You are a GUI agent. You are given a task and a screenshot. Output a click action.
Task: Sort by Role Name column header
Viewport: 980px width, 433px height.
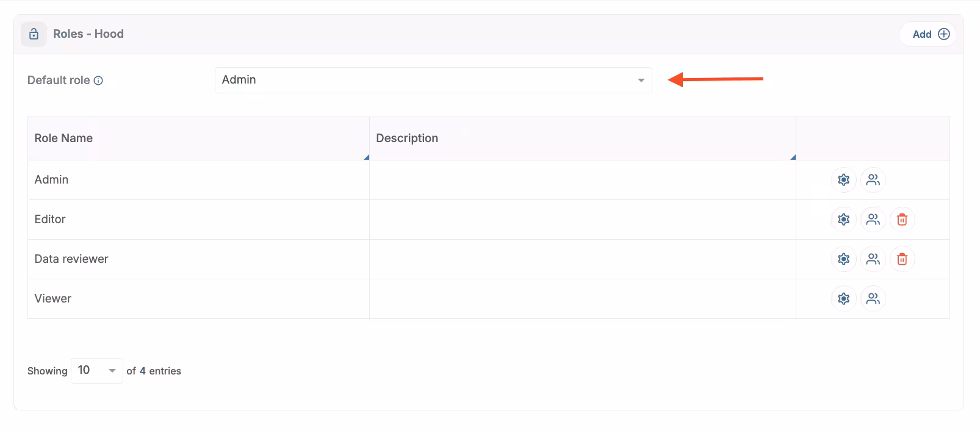coord(63,138)
